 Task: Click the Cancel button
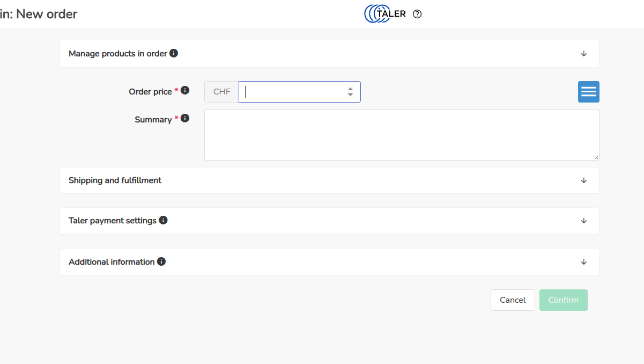point(513,300)
